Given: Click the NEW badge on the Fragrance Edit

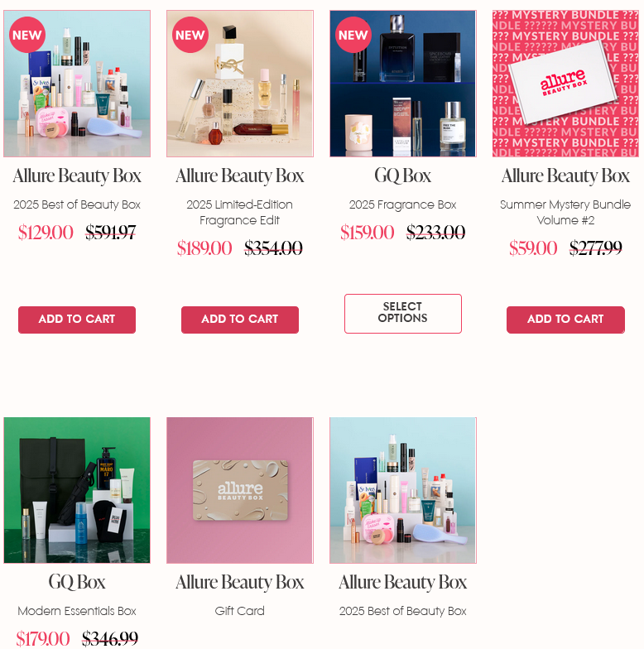Looking at the screenshot, I should (x=190, y=35).
